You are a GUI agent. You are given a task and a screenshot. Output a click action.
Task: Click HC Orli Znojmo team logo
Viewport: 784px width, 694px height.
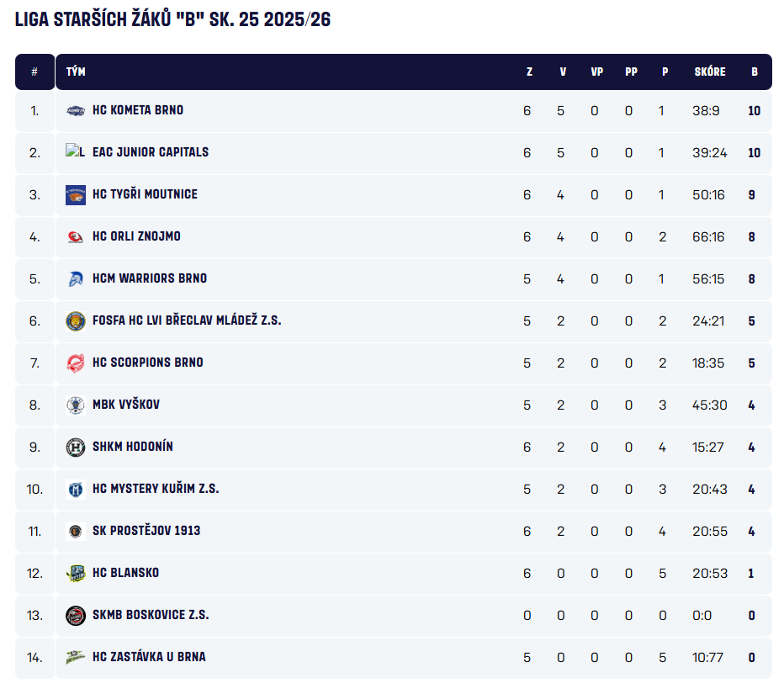coord(76,236)
